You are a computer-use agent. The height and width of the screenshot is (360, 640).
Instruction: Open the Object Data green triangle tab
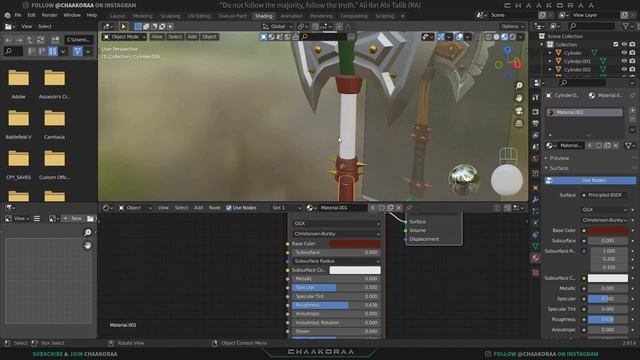pos(536,246)
